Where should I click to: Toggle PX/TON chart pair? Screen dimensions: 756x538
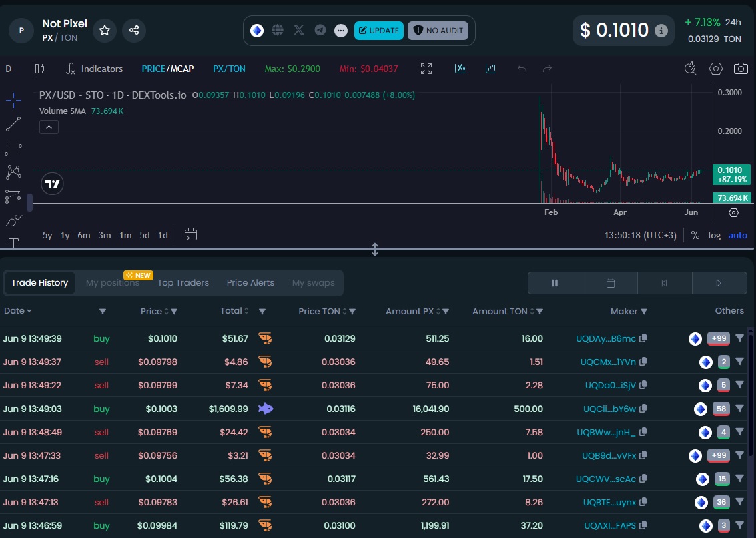[229, 69]
